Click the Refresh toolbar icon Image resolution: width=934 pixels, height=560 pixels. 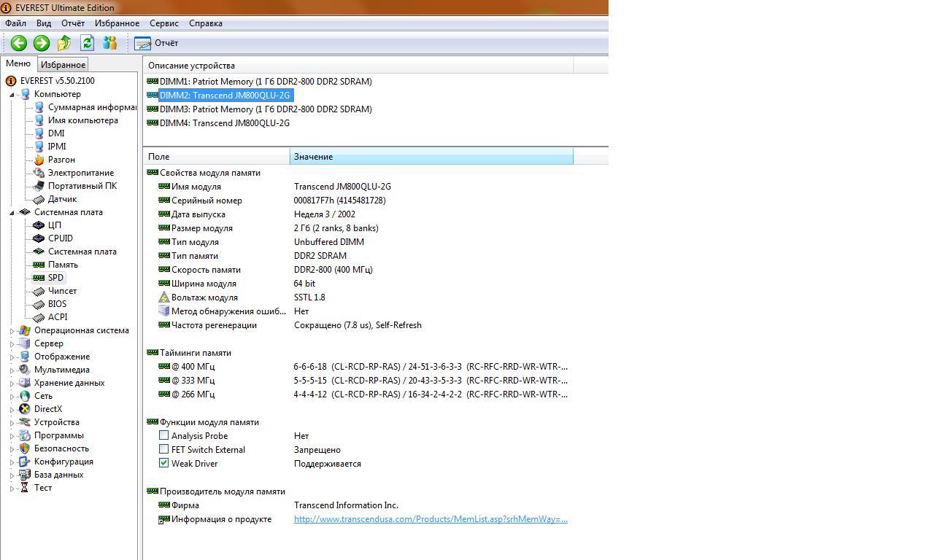[87, 43]
